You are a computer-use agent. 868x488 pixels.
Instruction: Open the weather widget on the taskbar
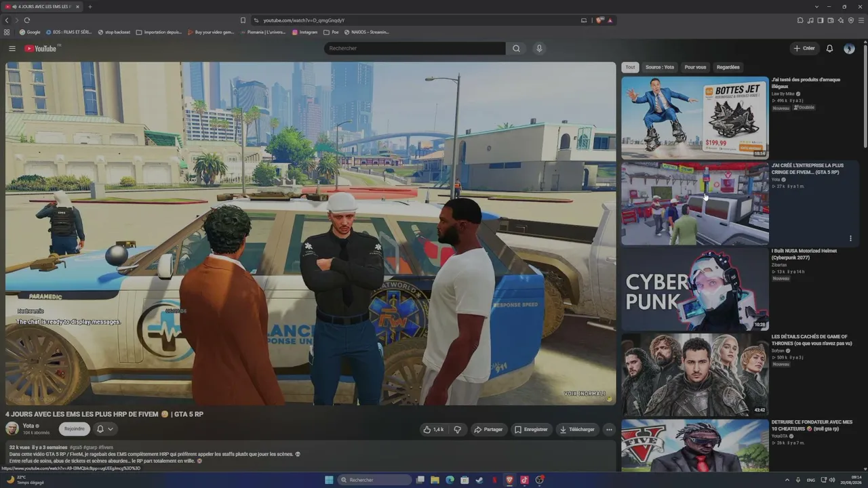point(25,480)
